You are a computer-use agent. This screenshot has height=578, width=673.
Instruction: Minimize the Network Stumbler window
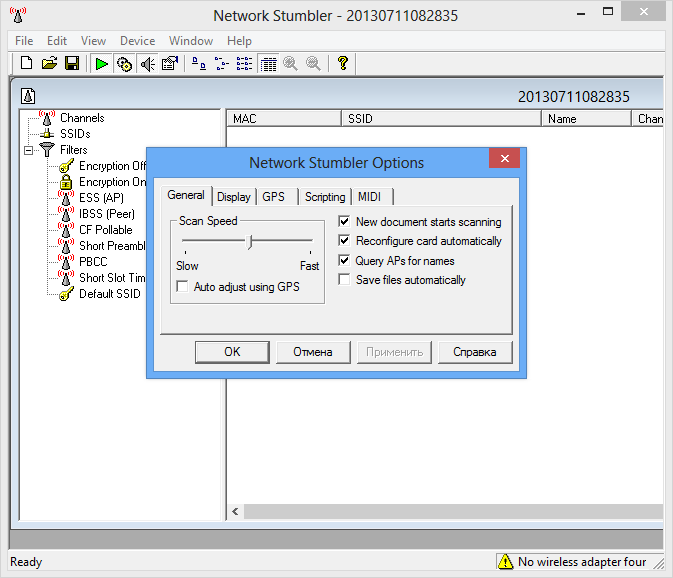pyautogui.click(x=581, y=12)
